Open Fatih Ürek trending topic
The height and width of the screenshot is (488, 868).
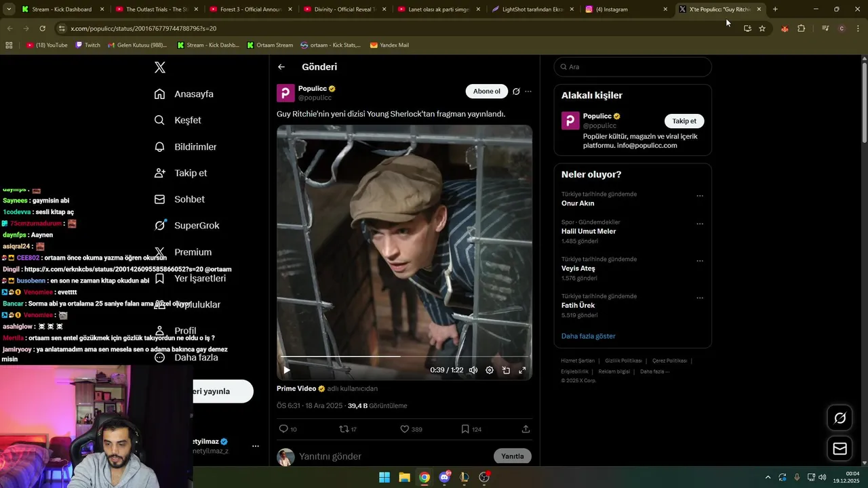point(578,306)
